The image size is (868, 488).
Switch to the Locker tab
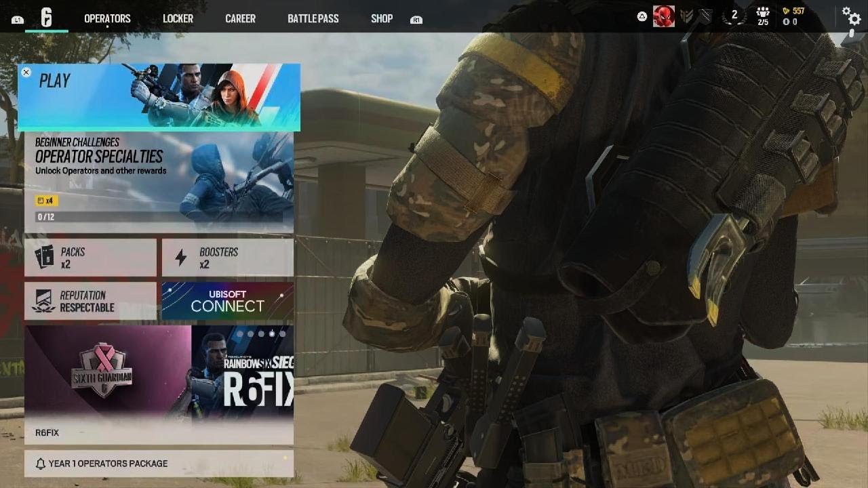coord(178,18)
